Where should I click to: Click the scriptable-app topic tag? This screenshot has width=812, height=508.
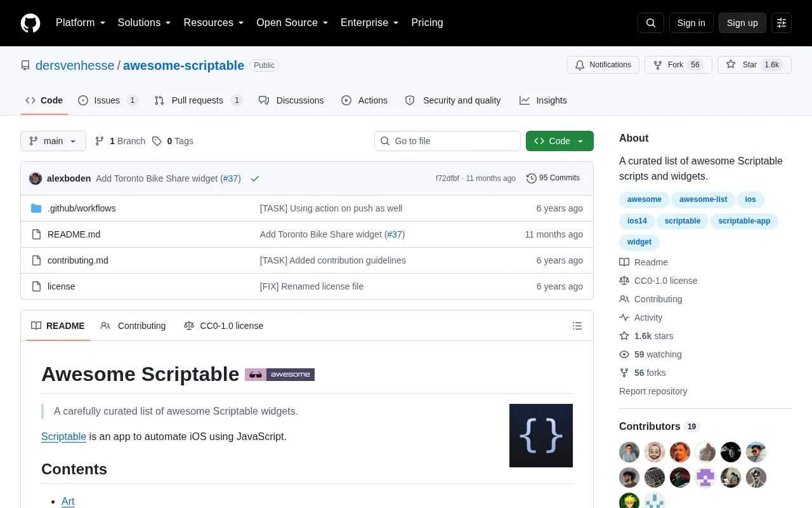point(744,221)
